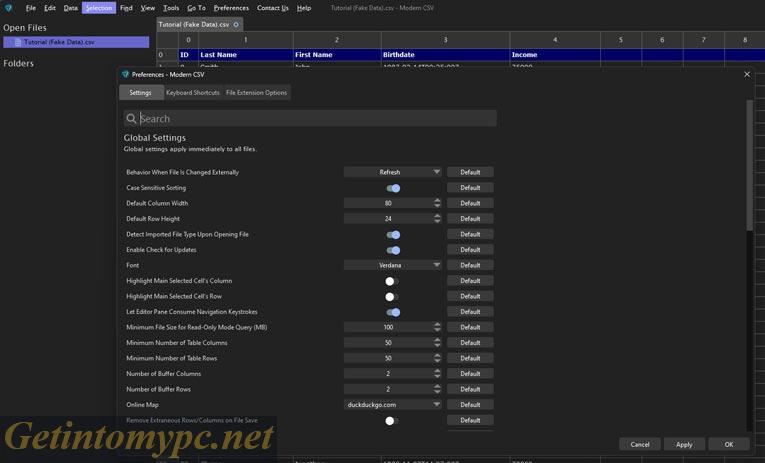This screenshot has height=463, width=765.
Task: Reset Case Sensitive Sorting to Default
Action: [470, 188]
